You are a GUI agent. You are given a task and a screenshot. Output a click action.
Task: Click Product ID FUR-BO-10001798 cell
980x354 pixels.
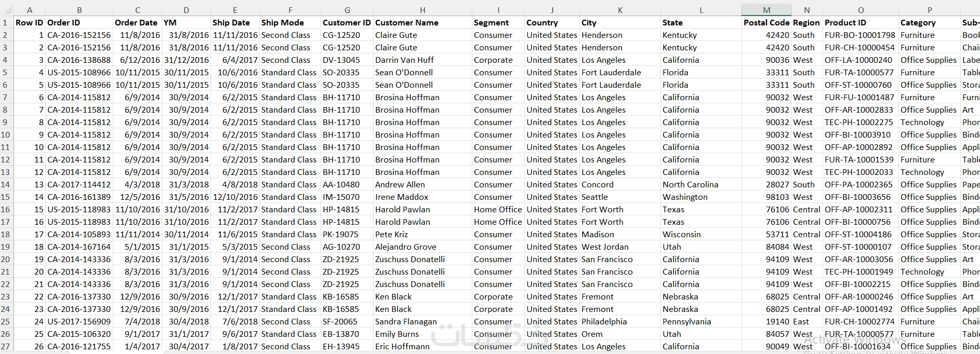click(x=859, y=35)
